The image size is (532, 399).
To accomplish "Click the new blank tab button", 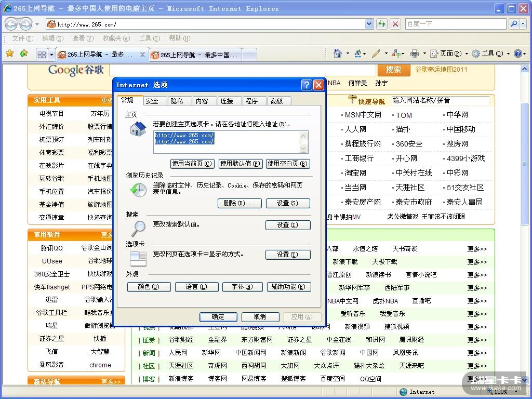I will click(249, 55).
